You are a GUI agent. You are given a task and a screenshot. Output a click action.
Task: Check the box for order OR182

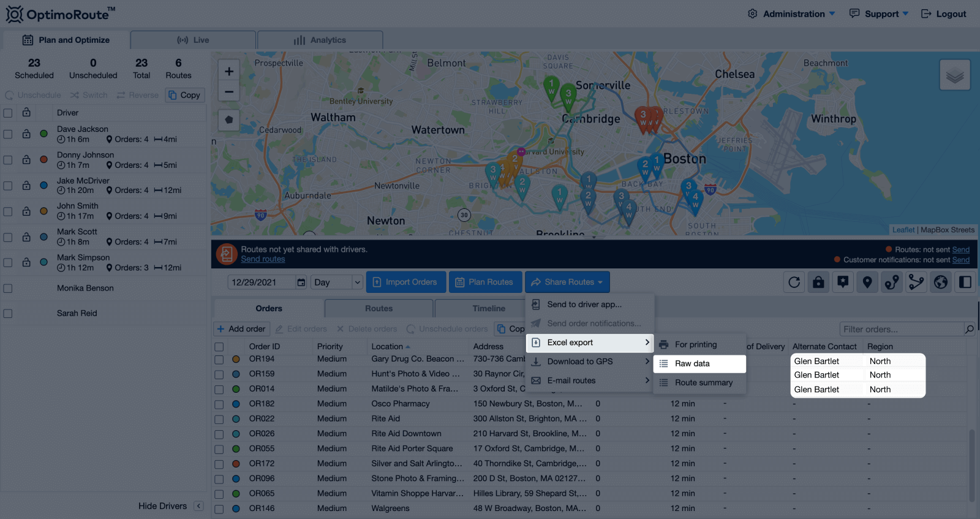[219, 404]
